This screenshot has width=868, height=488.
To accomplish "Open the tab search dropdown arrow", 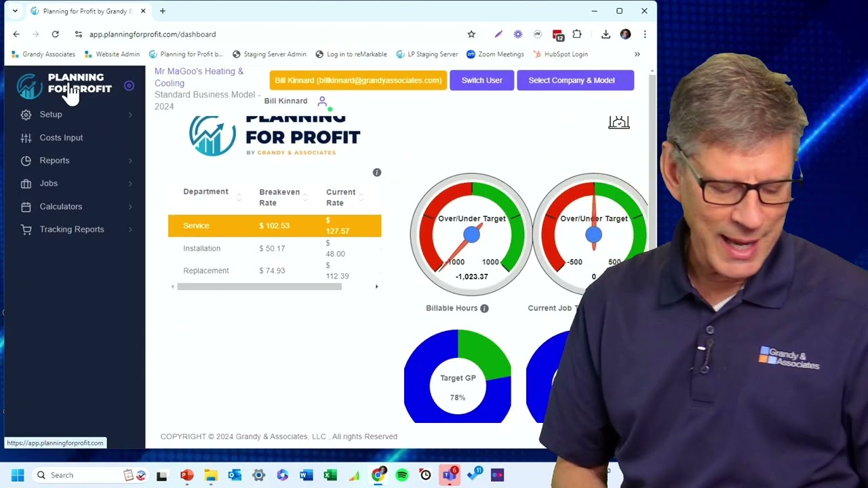I will tap(15, 11).
